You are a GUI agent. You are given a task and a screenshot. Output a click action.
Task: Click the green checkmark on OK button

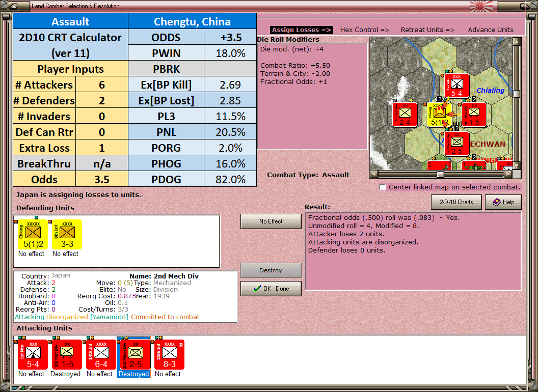(x=257, y=289)
